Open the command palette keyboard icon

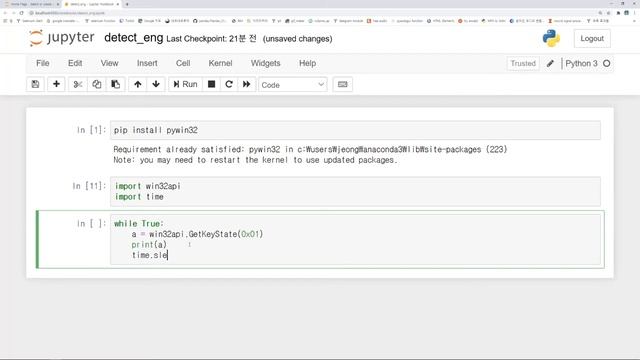pyautogui.click(x=342, y=84)
